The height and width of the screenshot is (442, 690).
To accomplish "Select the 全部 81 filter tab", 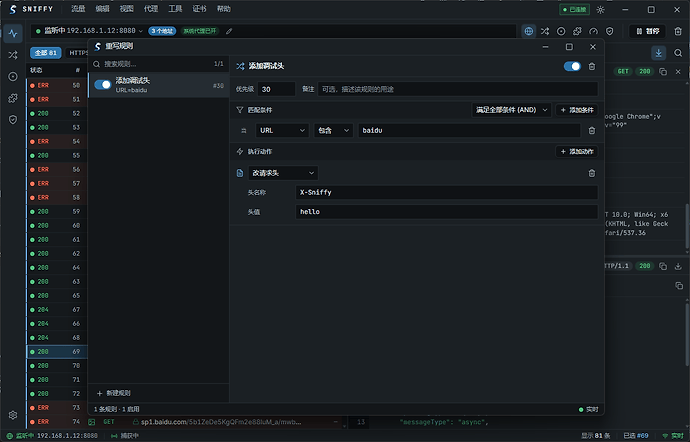I will [46, 53].
